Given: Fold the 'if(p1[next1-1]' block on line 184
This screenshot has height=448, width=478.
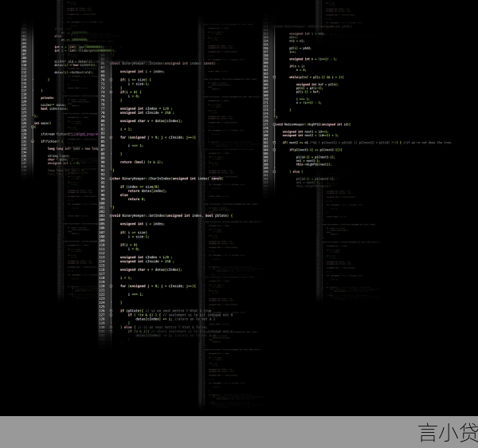Looking at the screenshot, I should pos(274,150).
